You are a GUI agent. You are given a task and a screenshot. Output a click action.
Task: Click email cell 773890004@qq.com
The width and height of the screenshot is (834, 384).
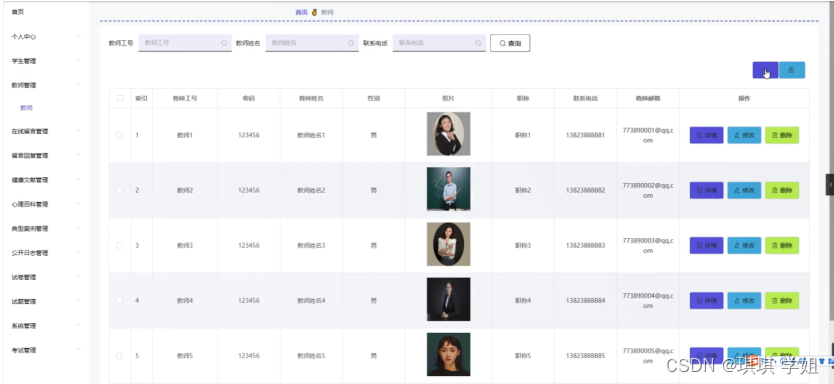648,300
